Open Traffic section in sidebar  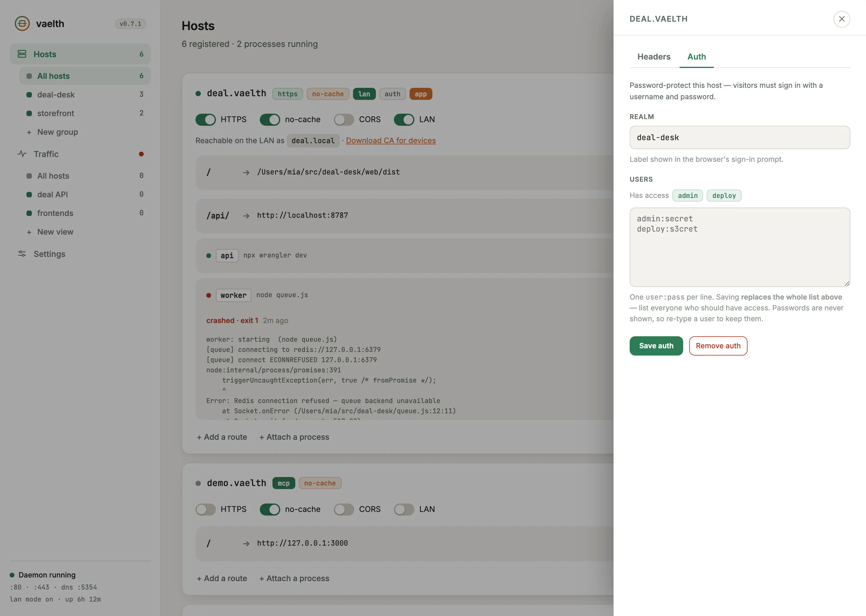80,154
